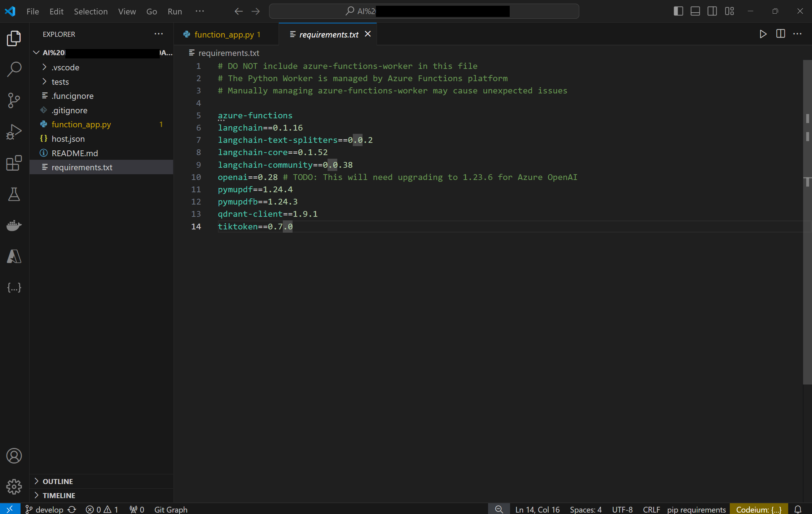Open README.md in the explorer
The width and height of the screenshot is (812, 514).
pyautogui.click(x=101, y=153)
